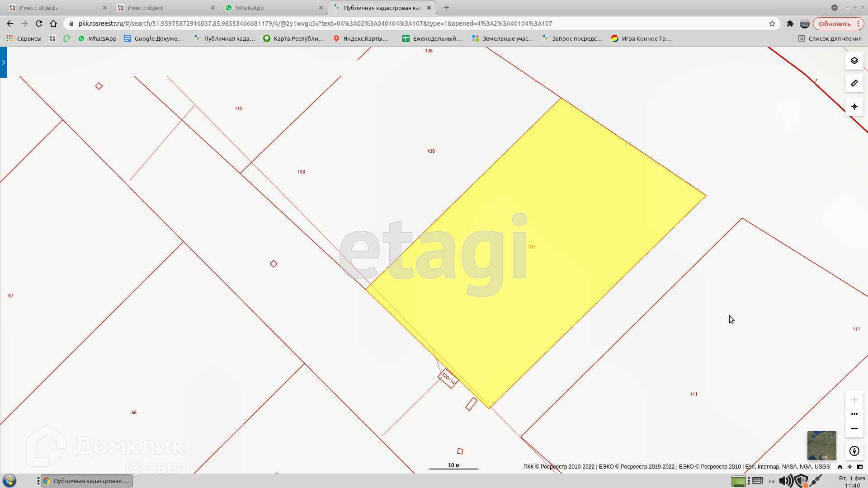Select the ruler measurement tool
The image size is (868, 488).
click(854, 83)
